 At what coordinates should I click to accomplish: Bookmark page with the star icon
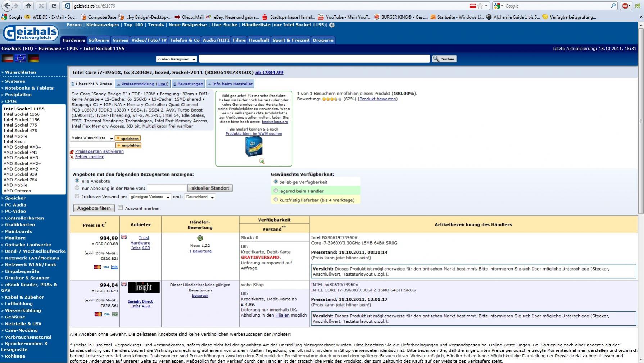pos(480,6)
